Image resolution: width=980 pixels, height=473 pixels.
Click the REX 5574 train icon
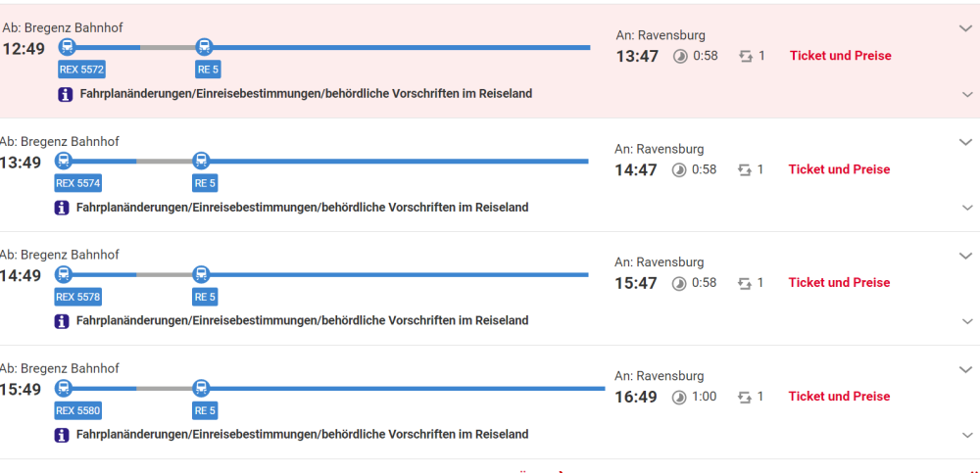point(63,162)
